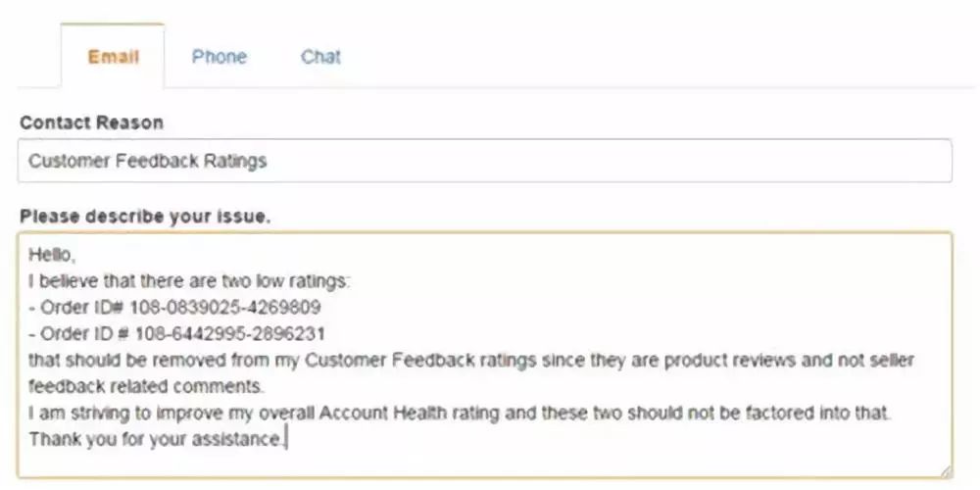Place cursor on the "Hello," line

(x=51, y=255)
